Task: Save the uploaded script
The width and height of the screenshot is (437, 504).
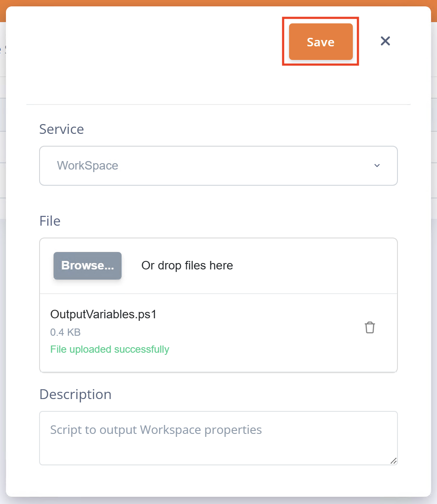Action: tap(321, 42)
